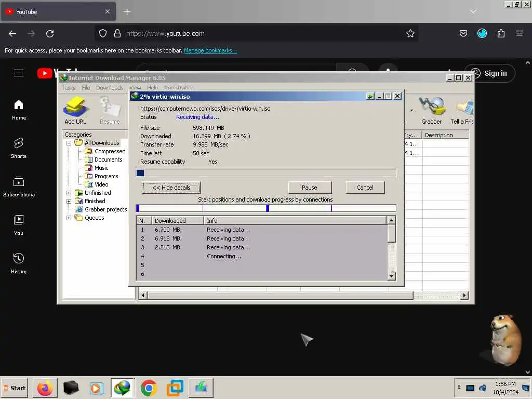The height and width of the screenshot is (399, 532).
Task: Select the Documents category
Action: click(x=103, y=160)
